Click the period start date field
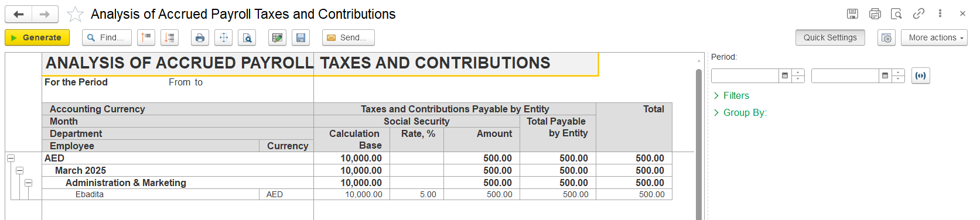Image resolution: width=980 pixels, height=220 pixels. pos(745,75)
